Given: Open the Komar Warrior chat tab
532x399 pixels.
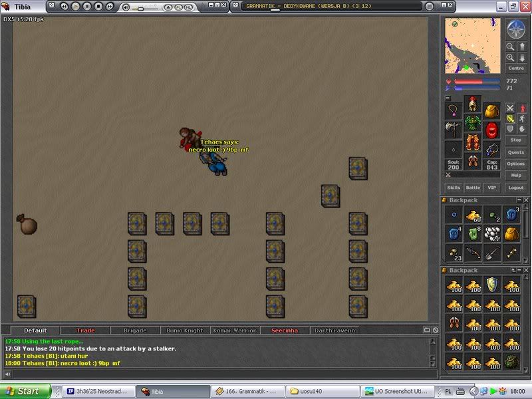Looking at the screenshot, I should [x=235, y=331].
